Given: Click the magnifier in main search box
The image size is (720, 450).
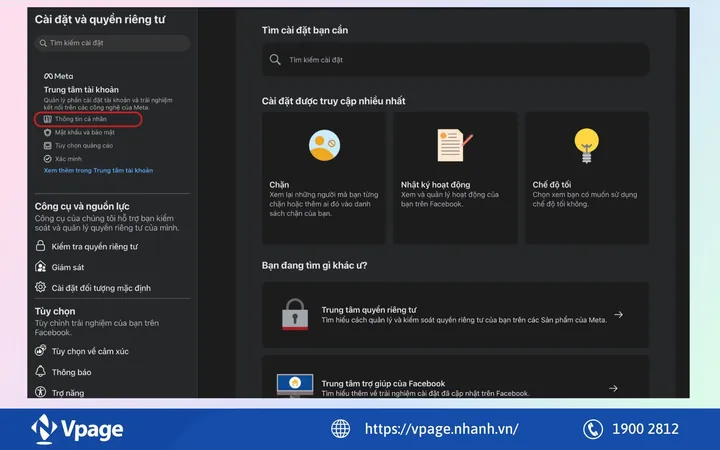Looking at the screenshot, I should [x=275, y=60].
